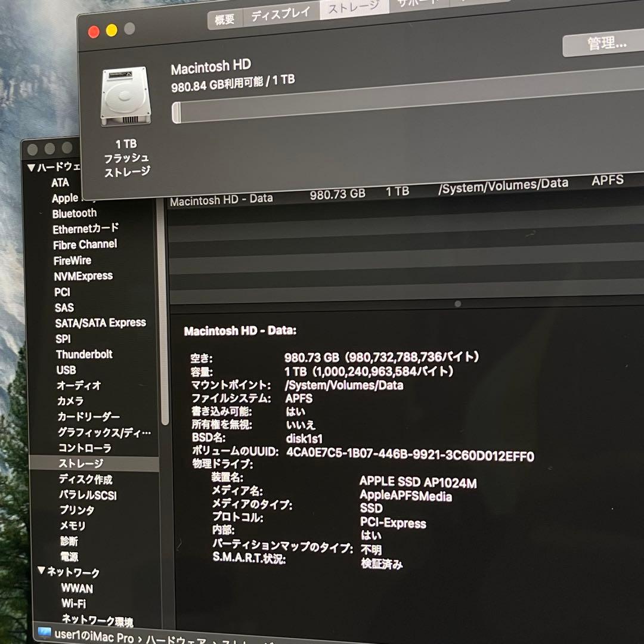Image resolution: width=644 pixels, height=644 pixels.
Task: Select ディスク作成 in the sidebar
Action: click(85, 479)
